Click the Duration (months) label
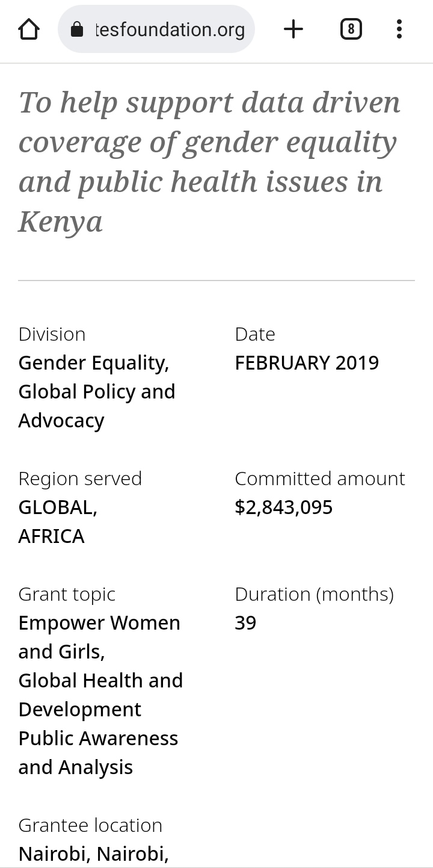This screenshot has width=433, height=868. pos(315,594)
